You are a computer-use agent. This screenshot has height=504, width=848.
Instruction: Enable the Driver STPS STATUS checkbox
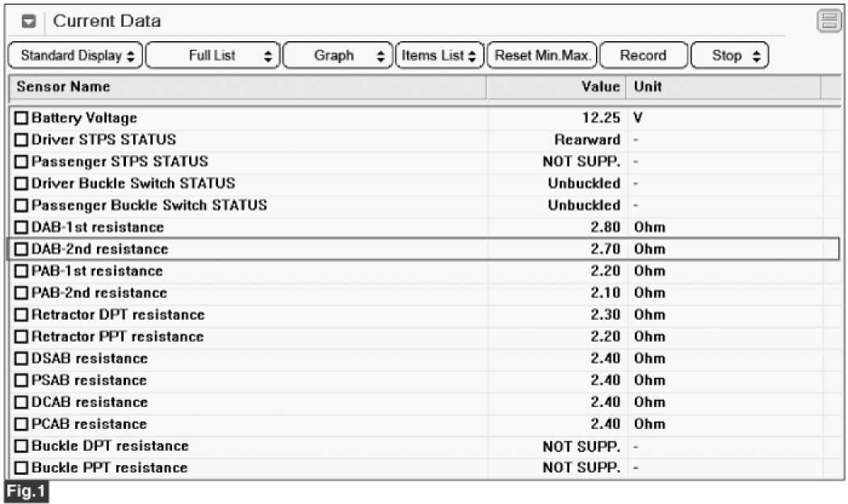click(22, 140)
